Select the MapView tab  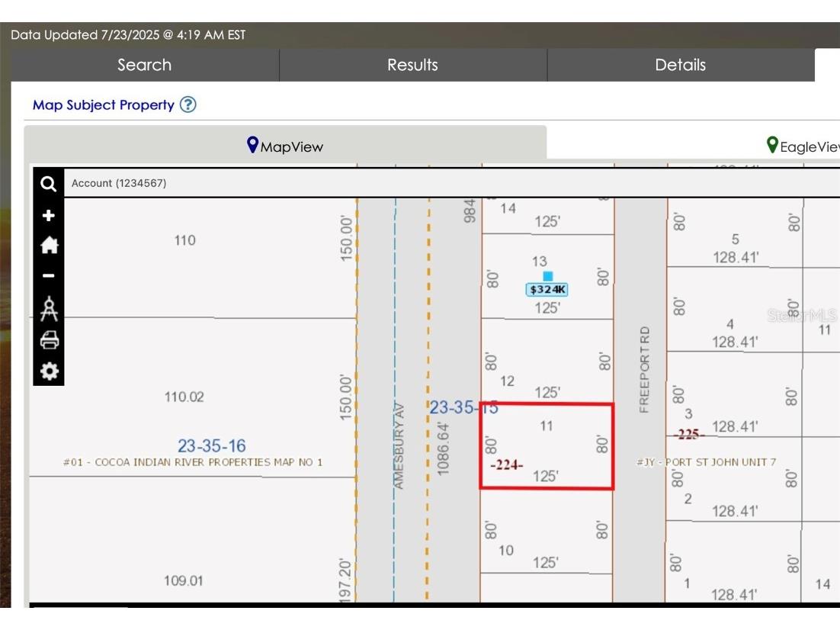point(285,146)
